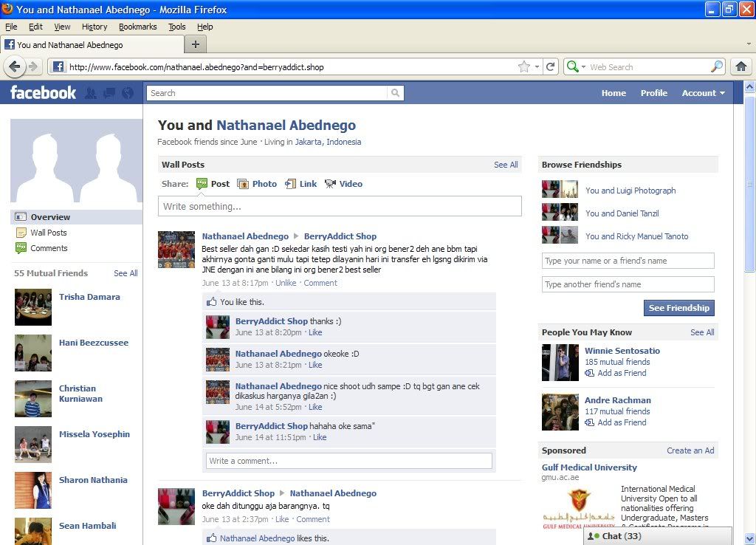
Task: Focus the 'Write a comment...' field
Action: (x=349, y=461)
